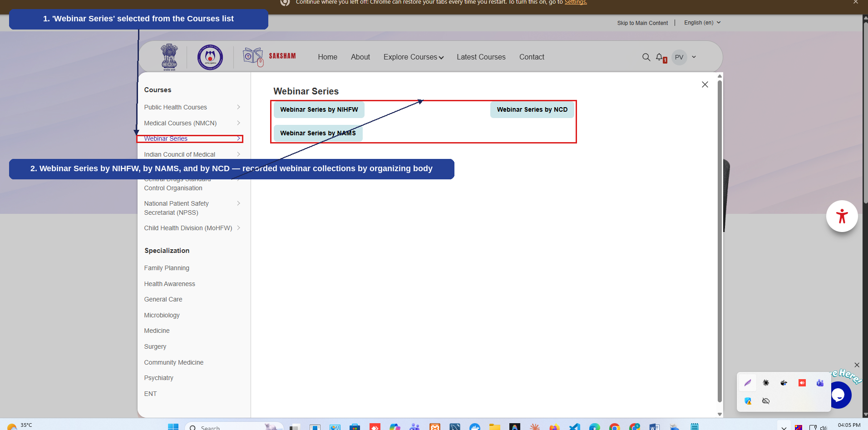Open File Explorer from the taskbar

point(495,427)
